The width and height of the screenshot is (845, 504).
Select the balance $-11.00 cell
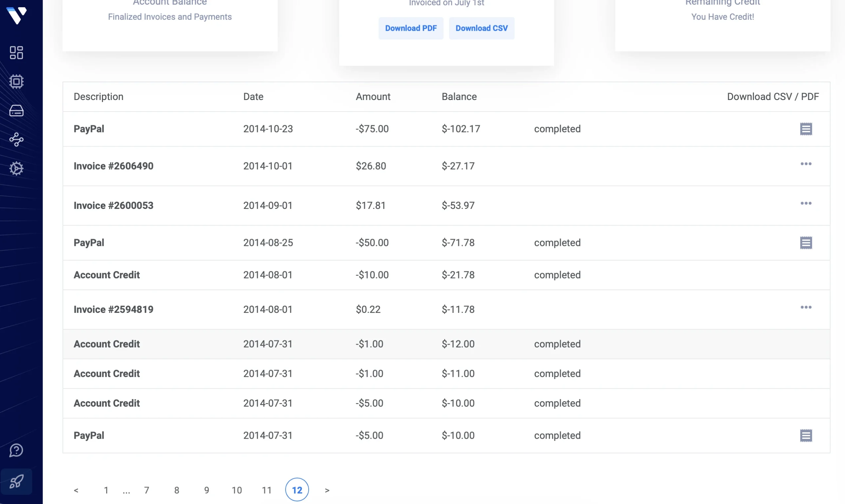coord(458,374)
